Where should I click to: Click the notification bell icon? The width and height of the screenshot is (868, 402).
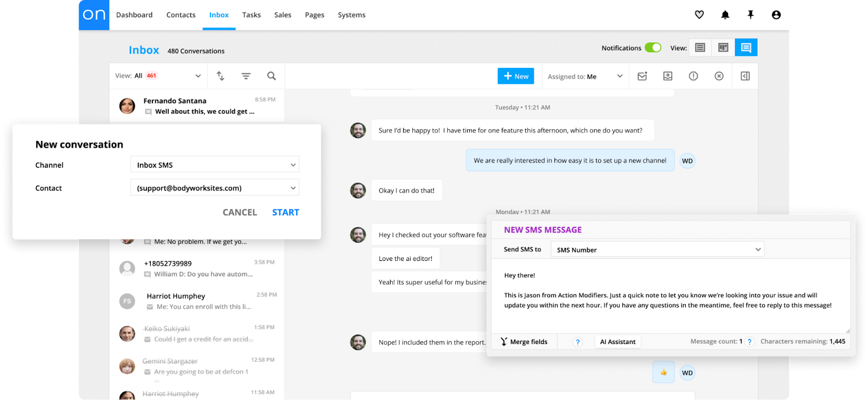pyautogui.click(x=725, y=15)
